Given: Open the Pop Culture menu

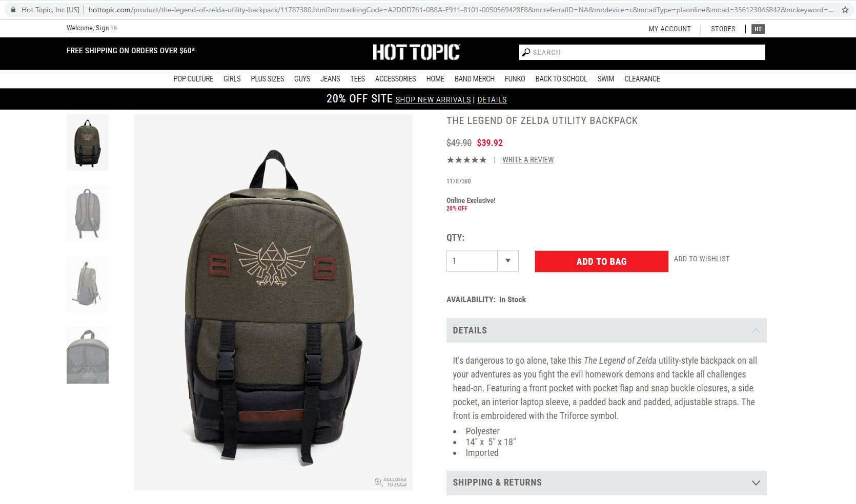Looking at the screenshot, I should (193, 79).
